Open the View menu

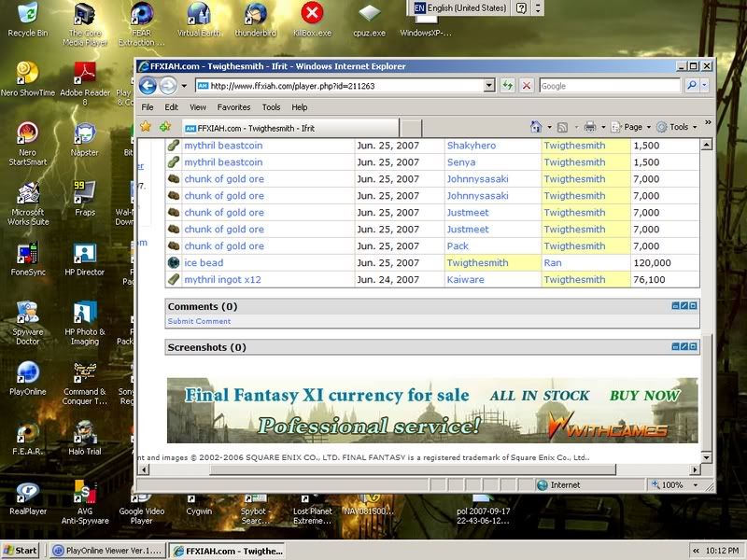tap(198, 107)
